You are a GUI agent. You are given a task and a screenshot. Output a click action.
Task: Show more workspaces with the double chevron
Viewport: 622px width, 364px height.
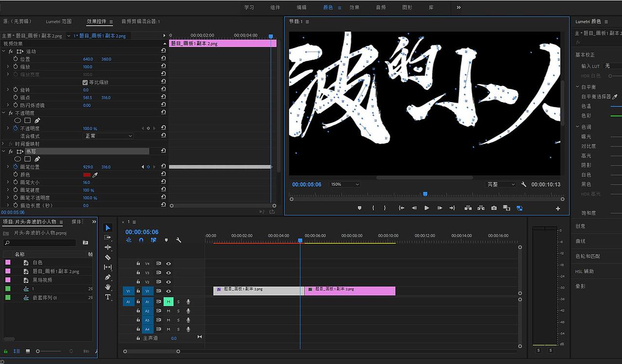click(x=459, y=7)
